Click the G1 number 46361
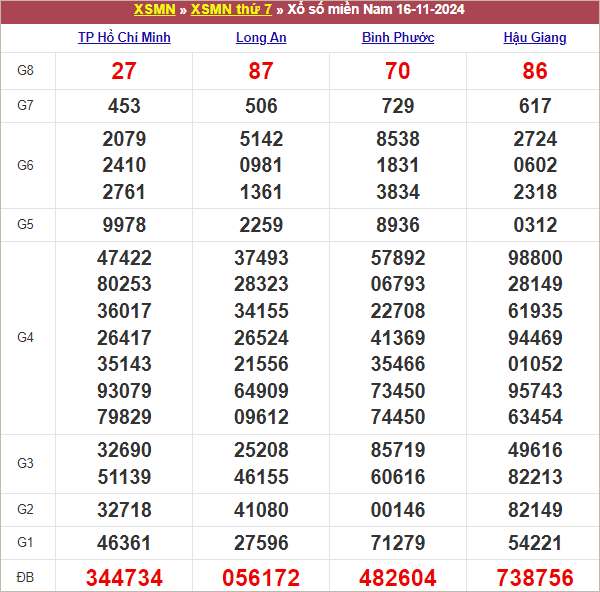Screen dimensions: 600x592 (124, 543)
